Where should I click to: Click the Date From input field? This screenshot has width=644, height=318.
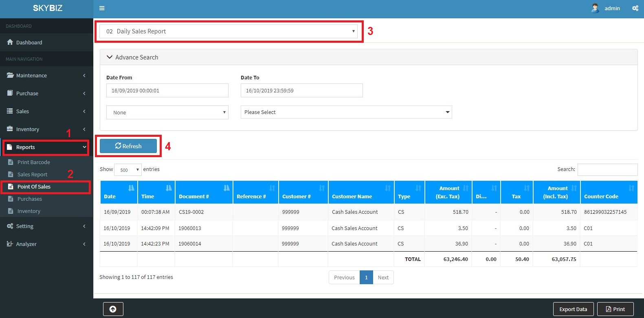[x=167, y=90]
